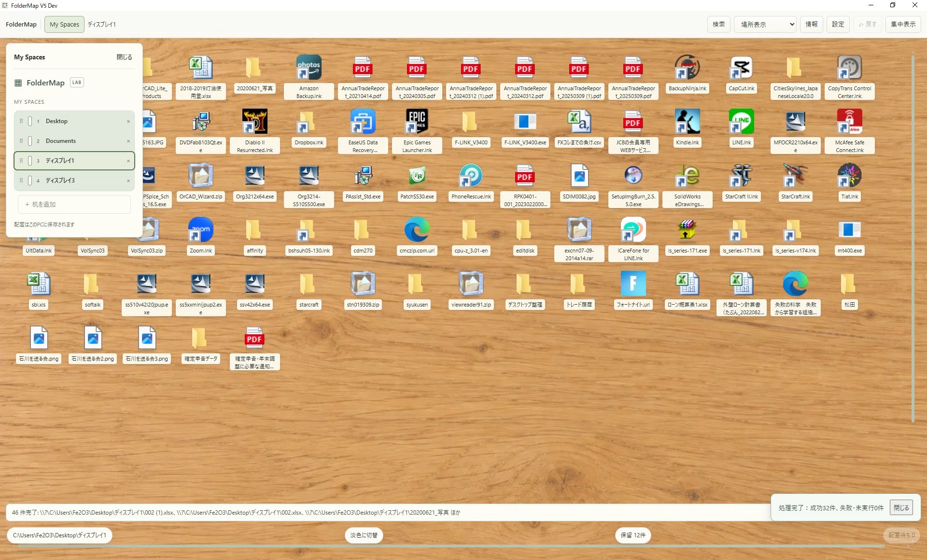Click 机を追加 to add a desk
Screen dimensions: 927x560
pos(74,204)
